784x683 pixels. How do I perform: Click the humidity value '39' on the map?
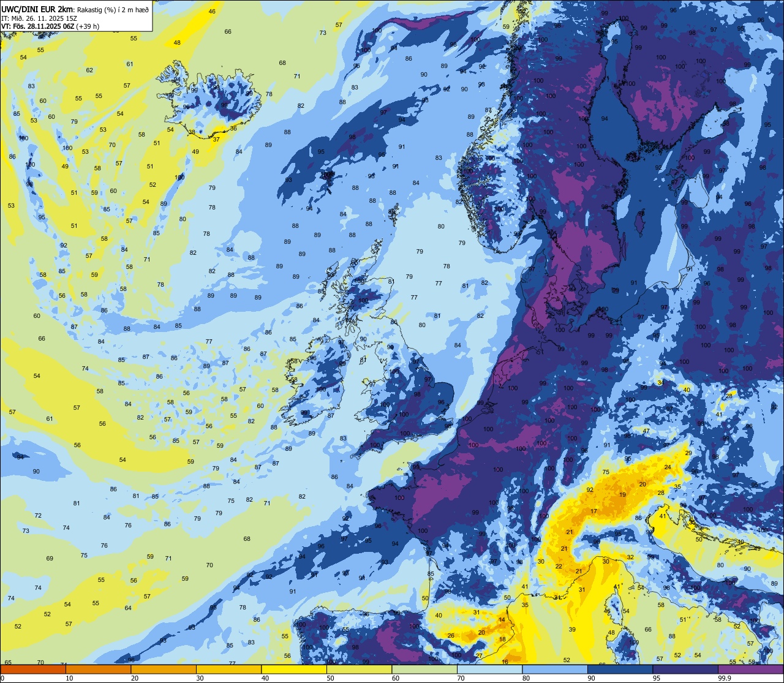point(572,630)
